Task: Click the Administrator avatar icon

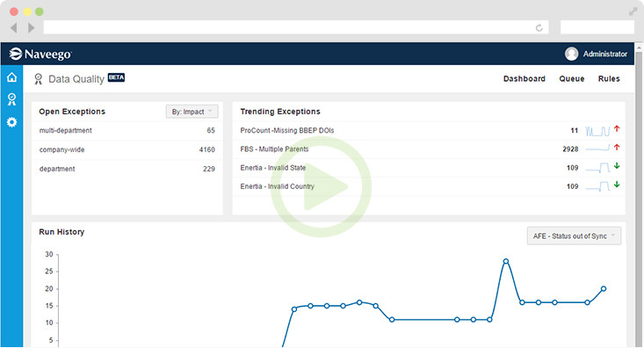Action: [x=571, y=54]
